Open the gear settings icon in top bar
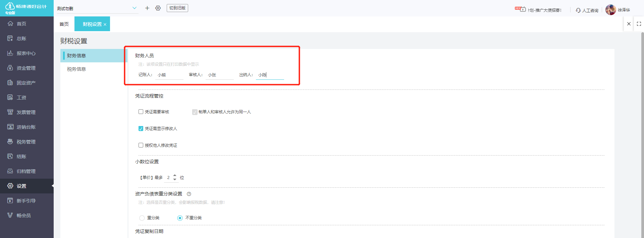 158,8
